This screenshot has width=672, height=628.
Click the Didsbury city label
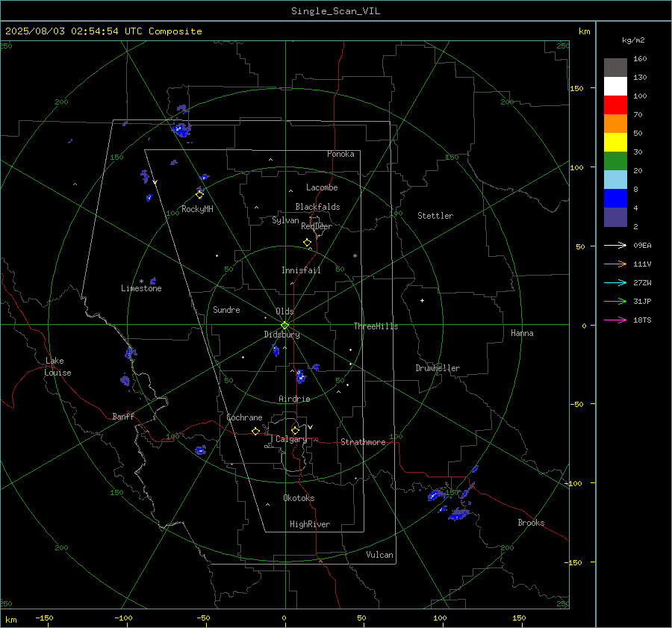[x=281, y=335]
